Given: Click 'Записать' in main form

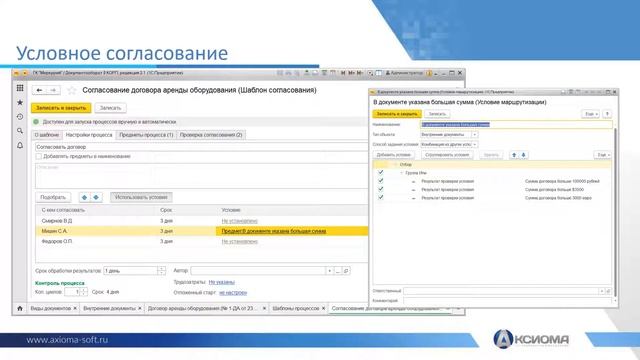Looking at the screenshot, I should coord(111,108).
